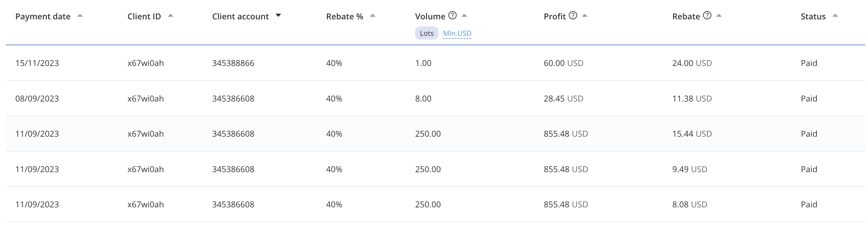Click the Volume help question mark icon
Image resolution: width=868 pixels, height=227 pixels.
pyautogui.click(x=453, y=16)
